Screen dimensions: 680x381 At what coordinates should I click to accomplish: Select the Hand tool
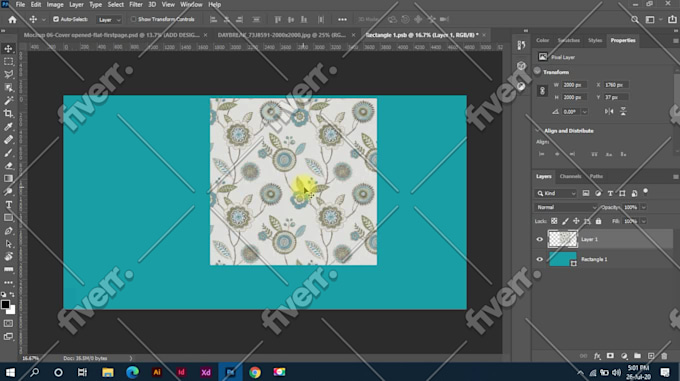(8, 257)
